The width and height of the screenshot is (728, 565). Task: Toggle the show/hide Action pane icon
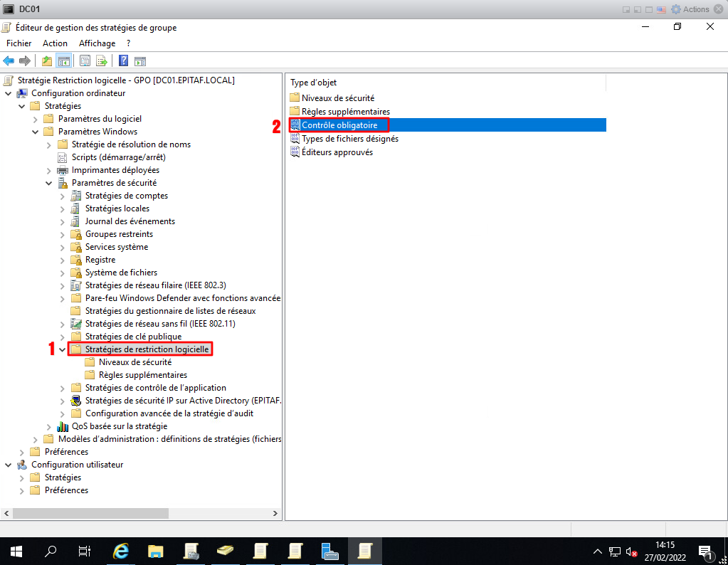pos(140,61)
